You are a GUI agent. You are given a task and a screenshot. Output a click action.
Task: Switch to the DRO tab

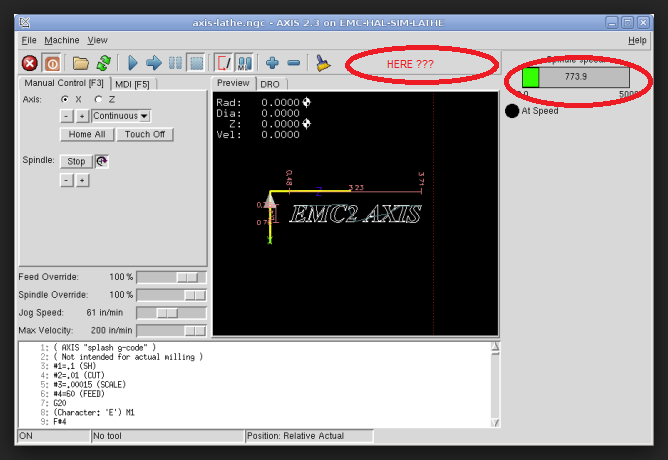coord(270,84)
